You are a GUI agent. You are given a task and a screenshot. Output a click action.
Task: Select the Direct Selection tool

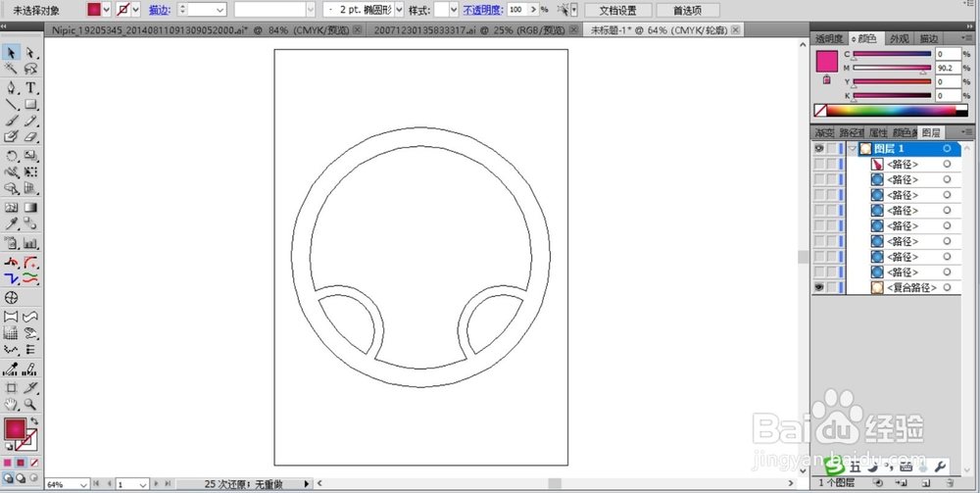30,53
